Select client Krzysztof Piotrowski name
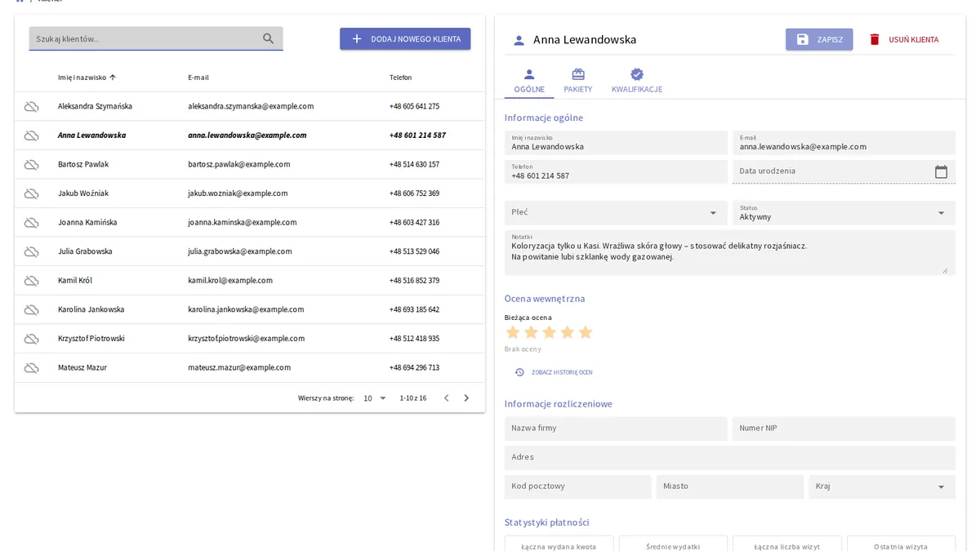980x551 pixels. coord(91,338)
